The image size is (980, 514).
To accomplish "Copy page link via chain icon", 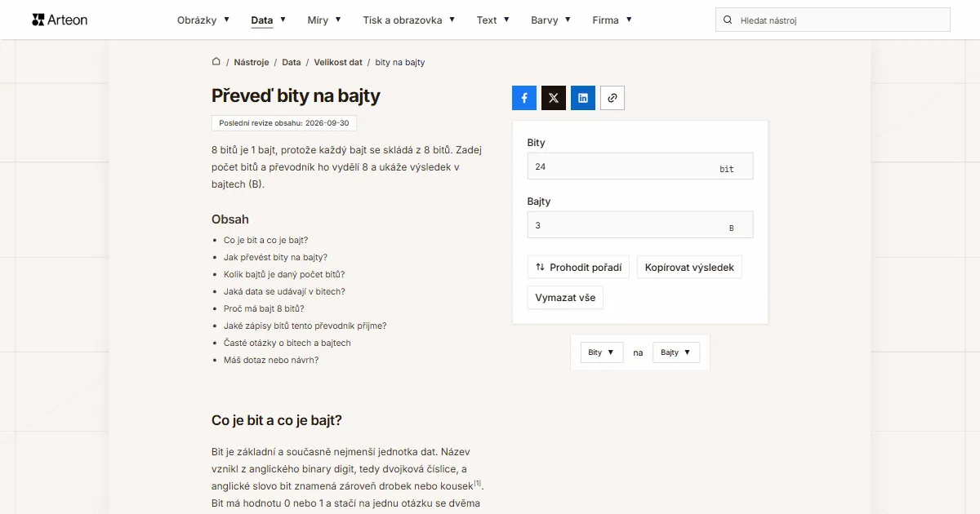I will 612,98.
